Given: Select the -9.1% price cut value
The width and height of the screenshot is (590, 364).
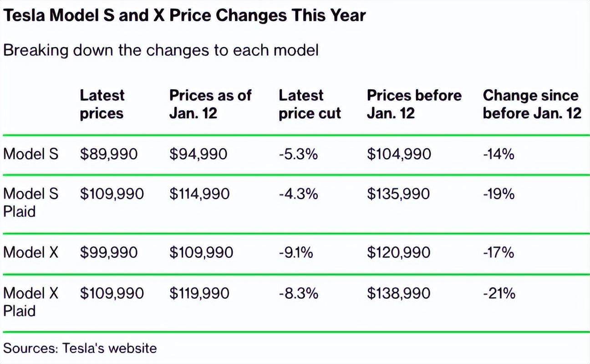Looking at the screenshot, I should click(x=296, y=252).
